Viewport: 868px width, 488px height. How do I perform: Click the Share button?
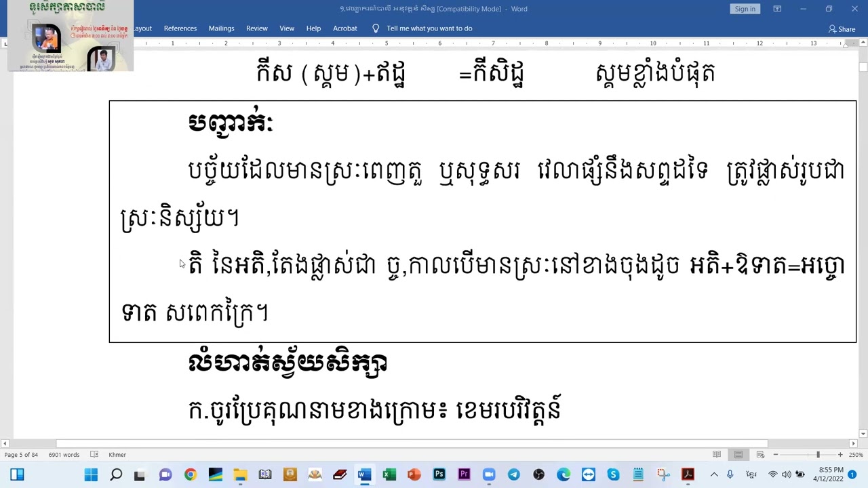click(x=842, y=29)
